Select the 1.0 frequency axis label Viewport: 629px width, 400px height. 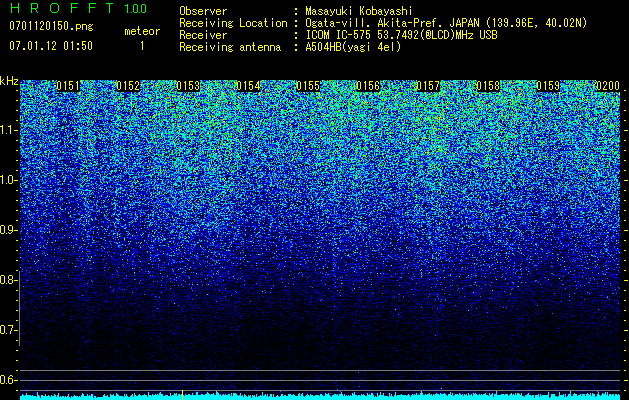point(9,180)
